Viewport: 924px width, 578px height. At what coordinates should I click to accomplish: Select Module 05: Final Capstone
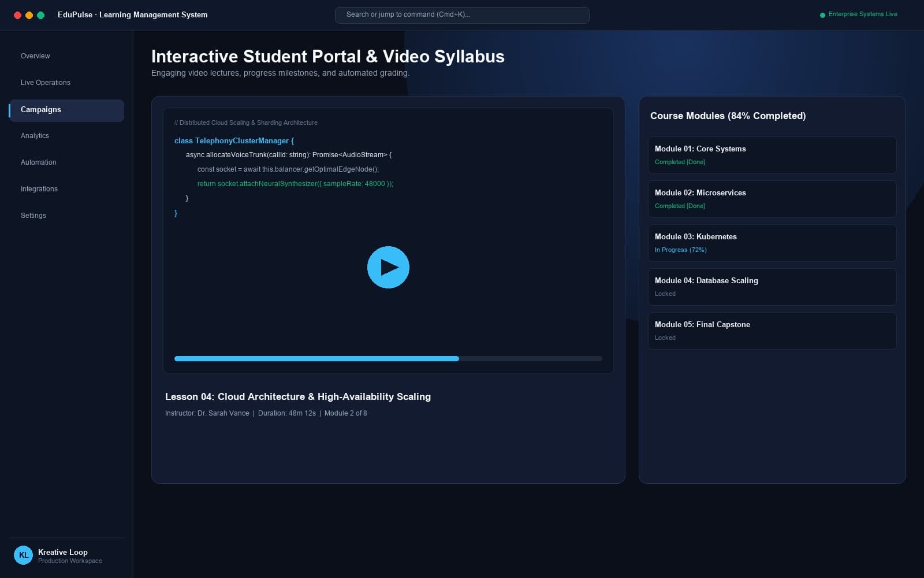[772, 331]
